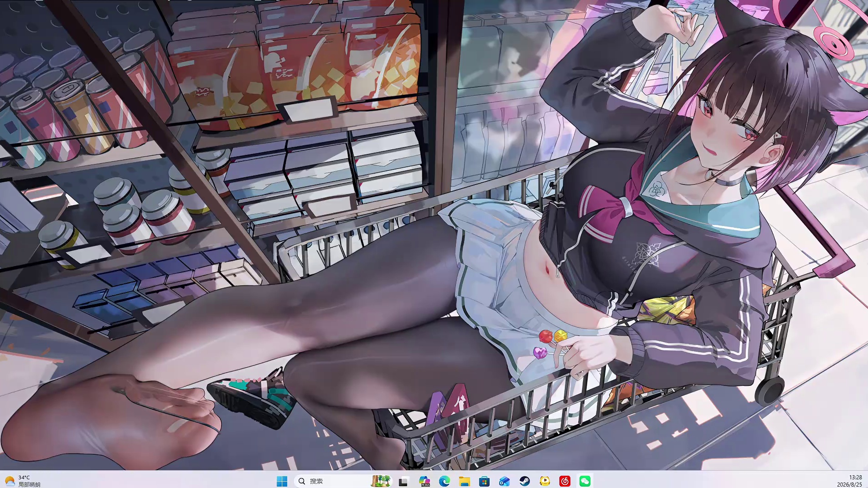Open File Explorer from the taskbar
This screenshot has width=868, height=488.
[x=465, y=481]
